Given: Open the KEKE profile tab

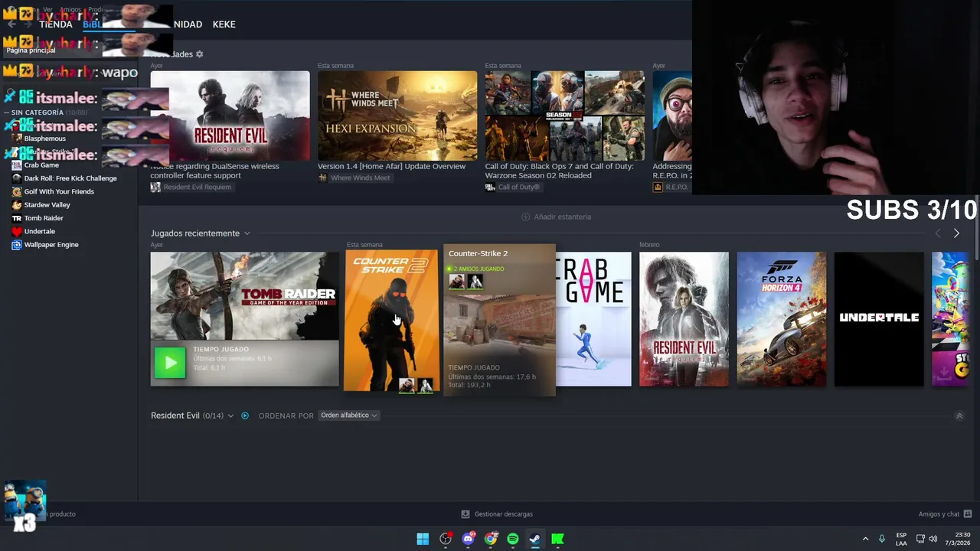Looking at the screenshot, I should point(224,24).
